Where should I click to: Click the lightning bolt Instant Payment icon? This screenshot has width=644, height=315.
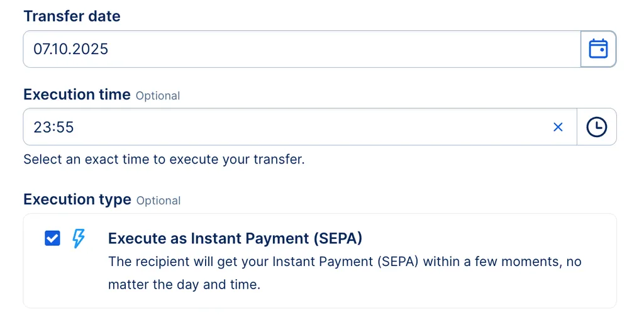(78, 238)
